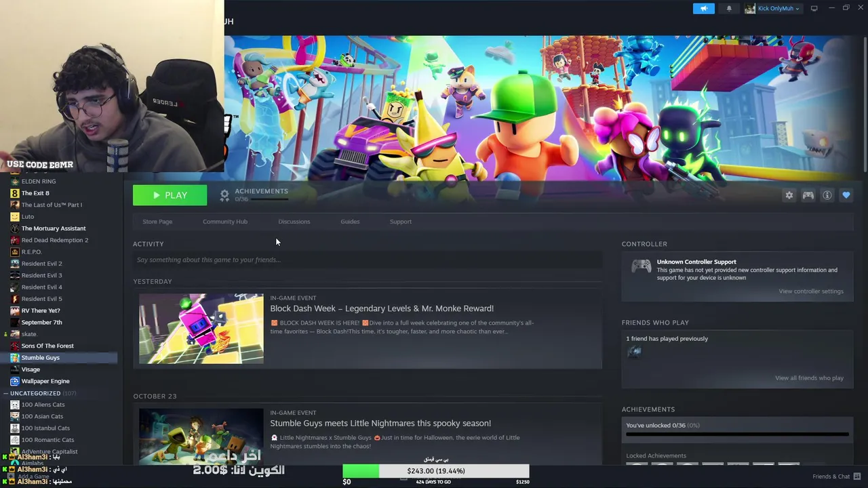Open the Discussions tab

pyautogui.click(x=294, y=222)
